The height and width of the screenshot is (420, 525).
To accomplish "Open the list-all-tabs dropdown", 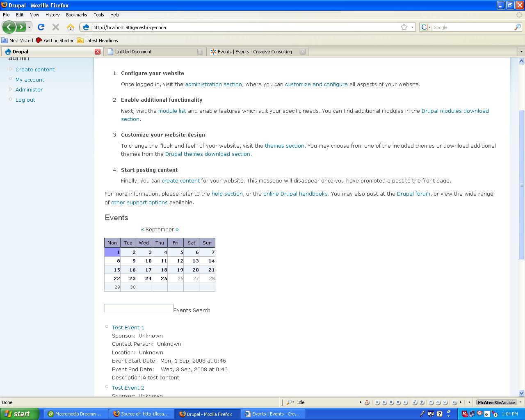I will tap(521, 52).
